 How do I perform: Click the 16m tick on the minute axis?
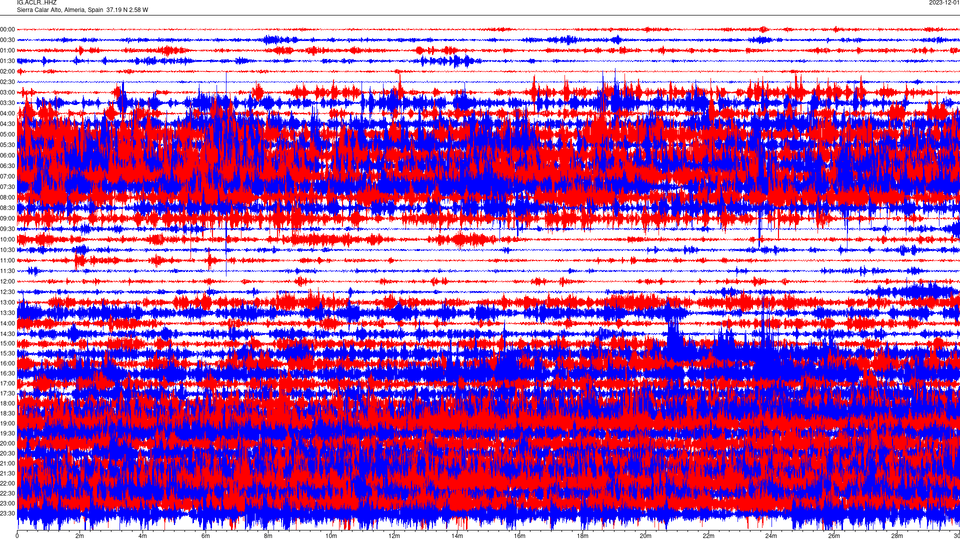tap(520, 536)
